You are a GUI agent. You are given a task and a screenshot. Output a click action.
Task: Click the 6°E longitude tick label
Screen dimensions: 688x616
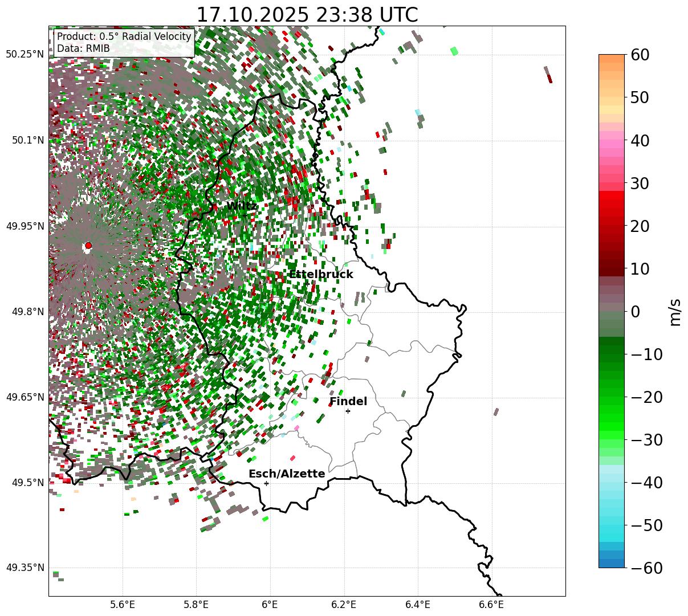270,605
